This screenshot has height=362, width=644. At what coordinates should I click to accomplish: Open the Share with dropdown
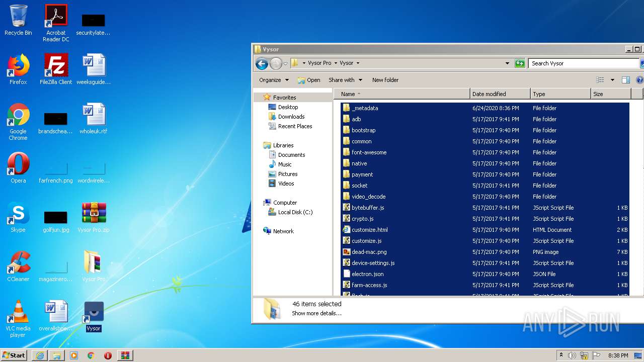(345, 80)
